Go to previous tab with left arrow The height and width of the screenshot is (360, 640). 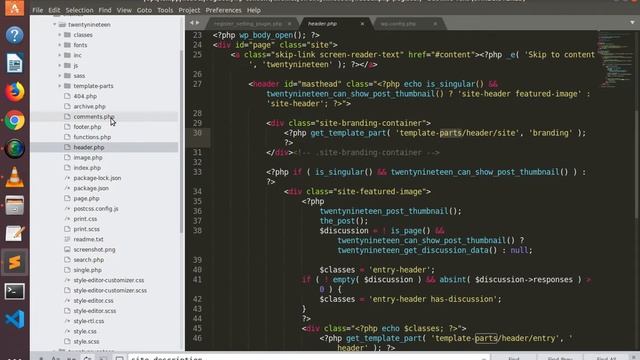point(191,23)
